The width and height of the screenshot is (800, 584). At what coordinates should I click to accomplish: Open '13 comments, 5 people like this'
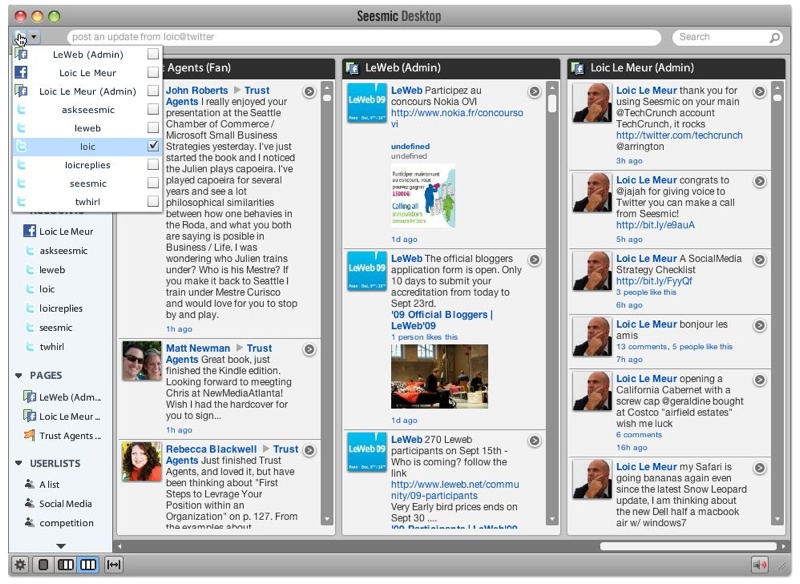click(674, 346)
